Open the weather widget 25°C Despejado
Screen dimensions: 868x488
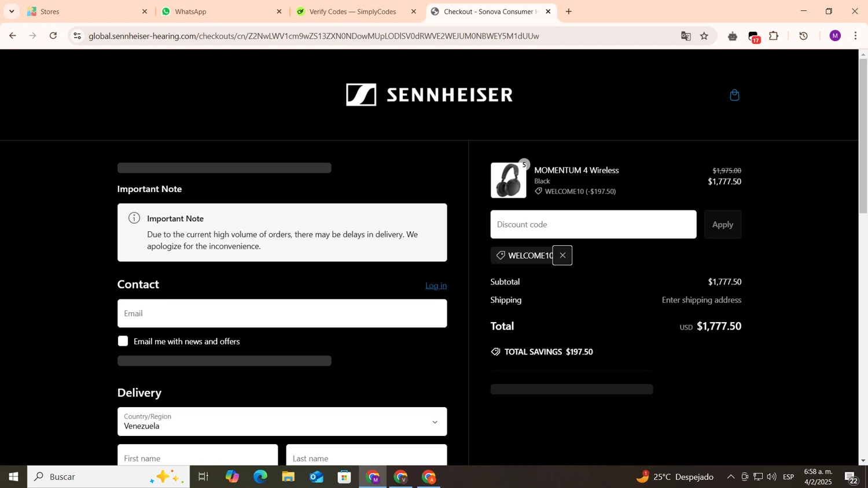tap(675, 477)
